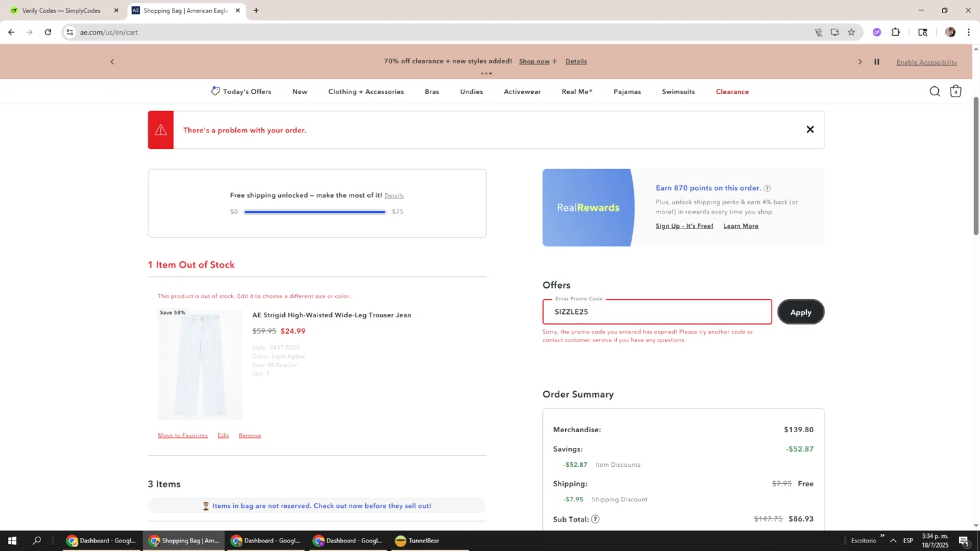Expand the Escritorio toolbar chevron
980x551 pixels.
[882, 536]
